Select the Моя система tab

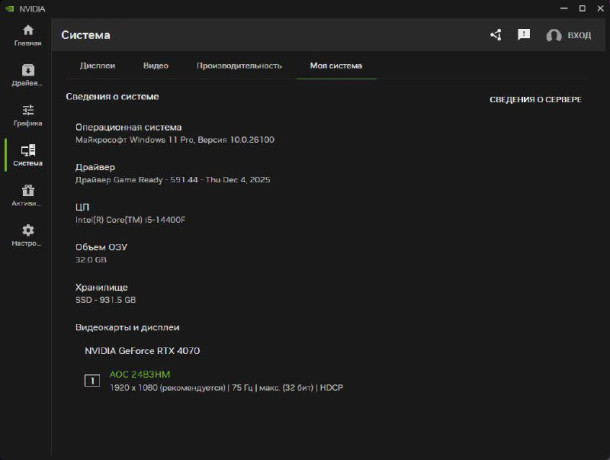(x=336, y=66)
